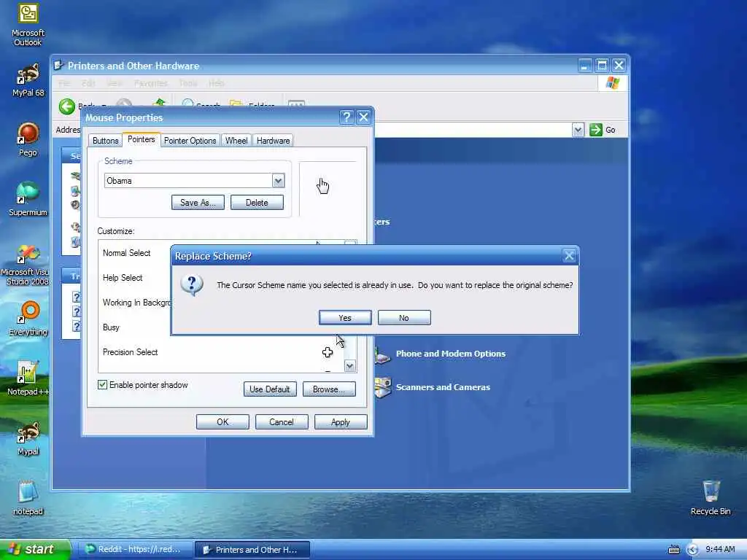
Task: Apply the Mouse Properties changes
Action: pos(341,422)
